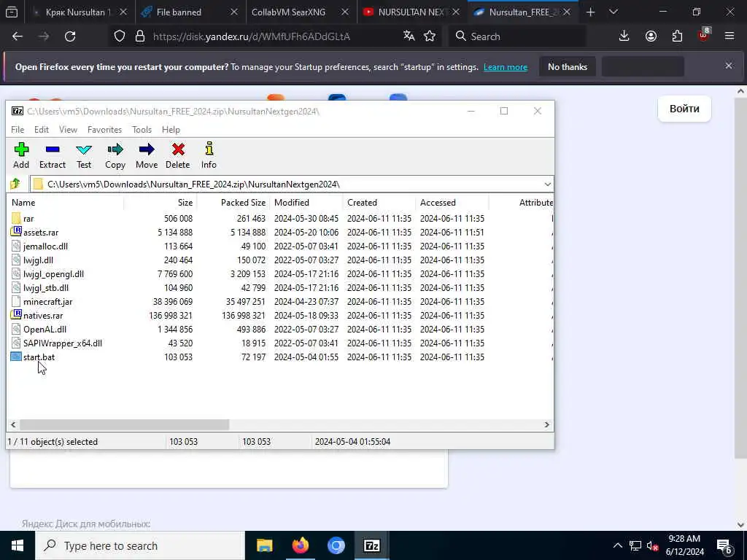The width and height of the screenshot is (747, 560).
Task: Open the Windows Start menu
Action: (x=18, y=545)
